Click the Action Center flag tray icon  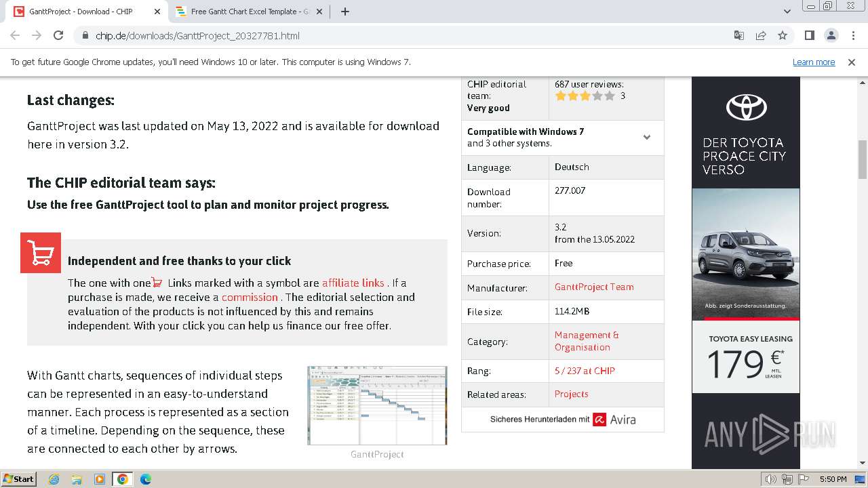click(x=803, y=479)
